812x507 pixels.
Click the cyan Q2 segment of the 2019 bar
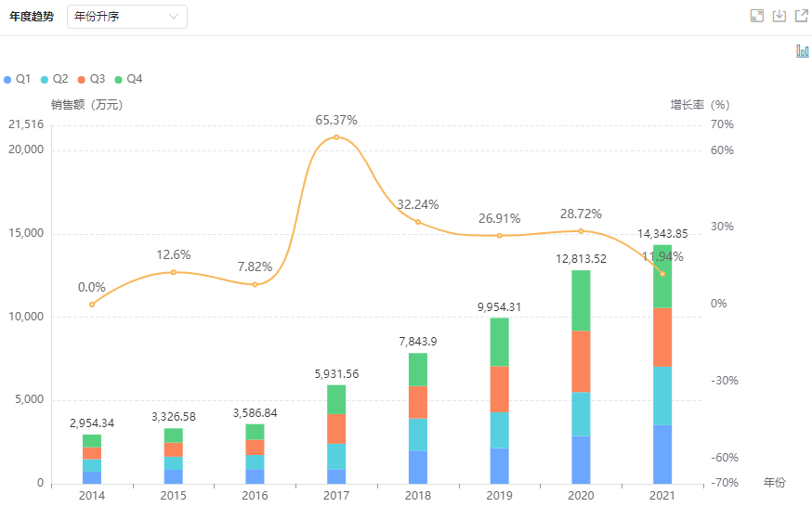(x=499, y=430)
